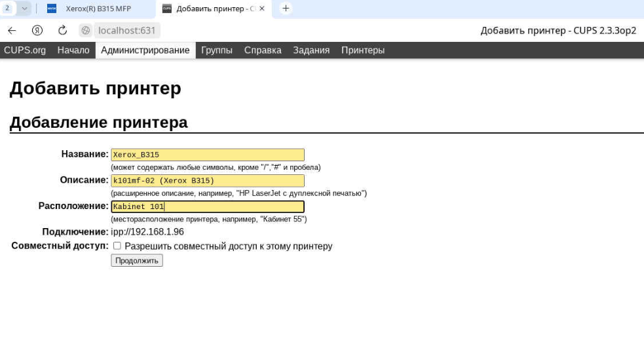Image resolution: width=644 pixels, height=348 pixels.
Task: Click the CUPS favicon in active tab
Action: [x=167, y=9]
